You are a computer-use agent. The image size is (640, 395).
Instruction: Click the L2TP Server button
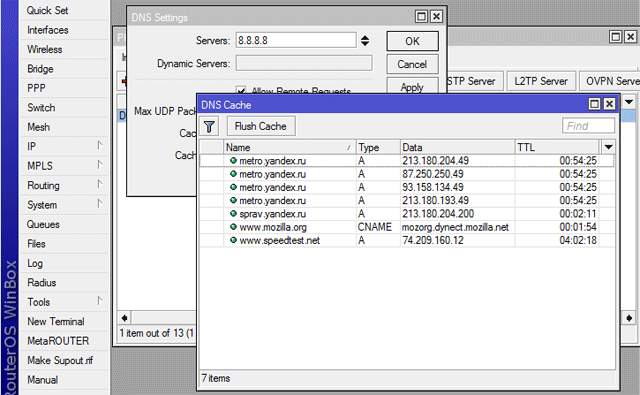coord(541,81)
